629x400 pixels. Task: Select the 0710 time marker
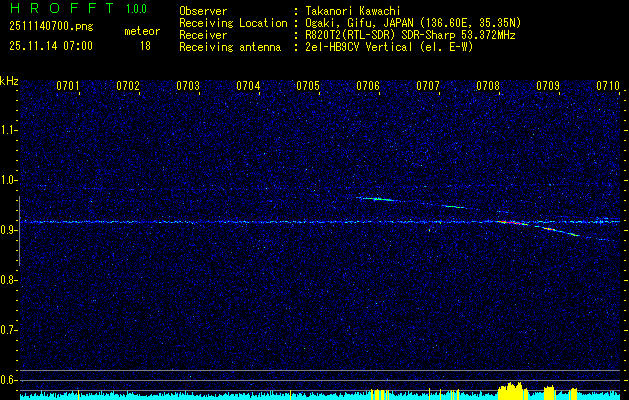pyautogui.click(x=608, y=86)
